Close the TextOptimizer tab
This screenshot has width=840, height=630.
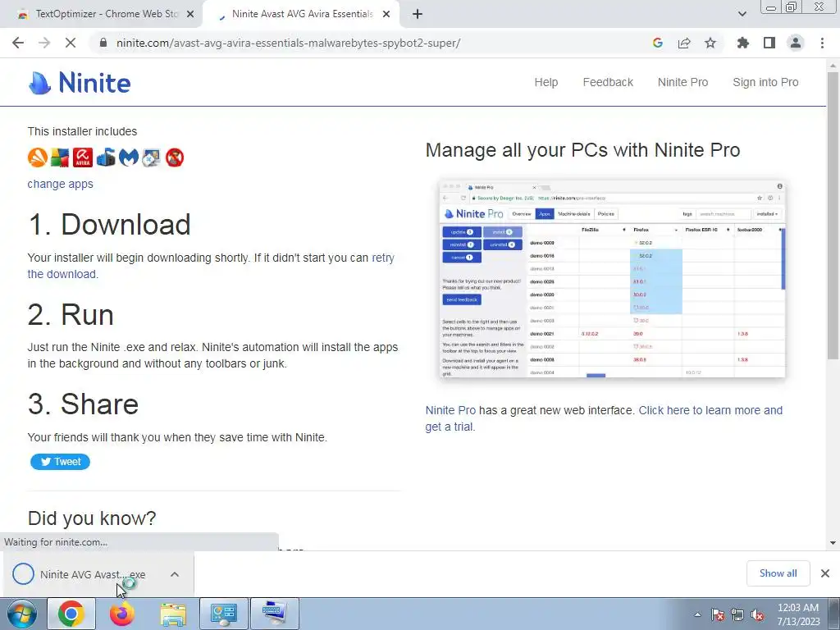pos(190,15)
